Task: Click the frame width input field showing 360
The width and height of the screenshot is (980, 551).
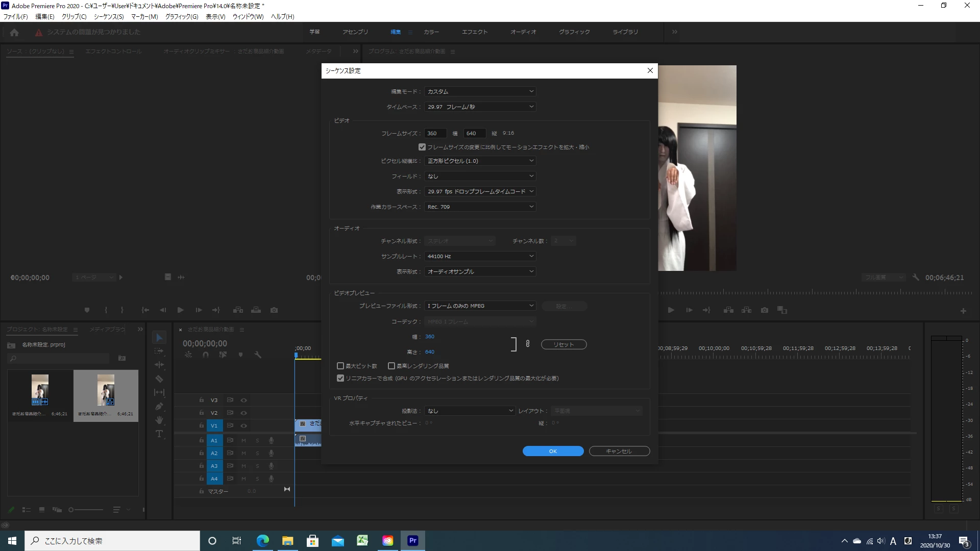Action: [x=435, y=133]
